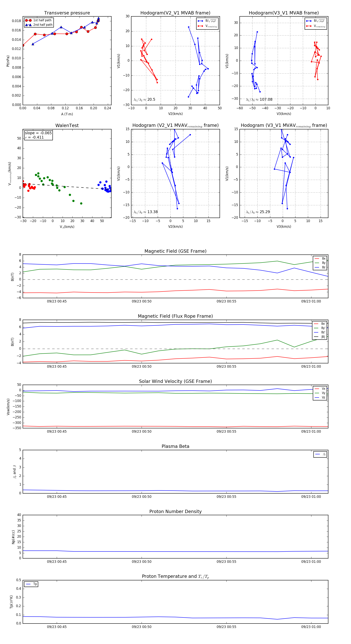Viewport: 351px width, 644px height.
Task: Click the "slope = -0.065" annotation
Action: click(x=38, y=133)
